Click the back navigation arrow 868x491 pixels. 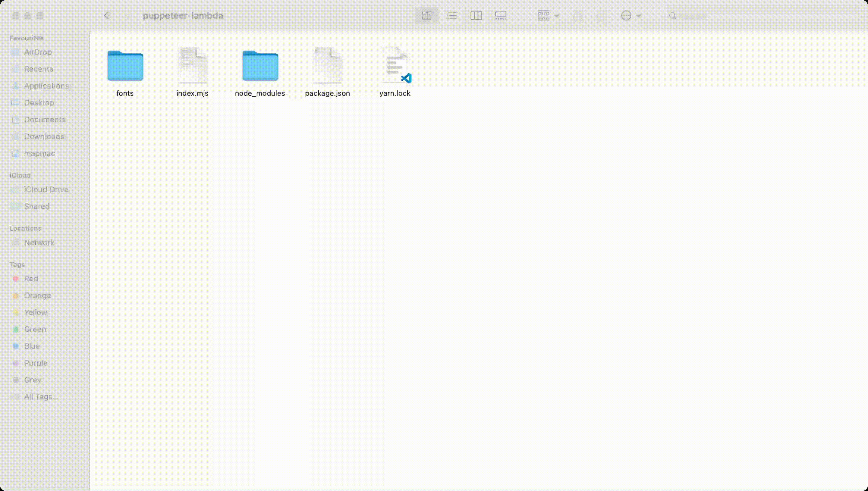click(x=107, y=15)
